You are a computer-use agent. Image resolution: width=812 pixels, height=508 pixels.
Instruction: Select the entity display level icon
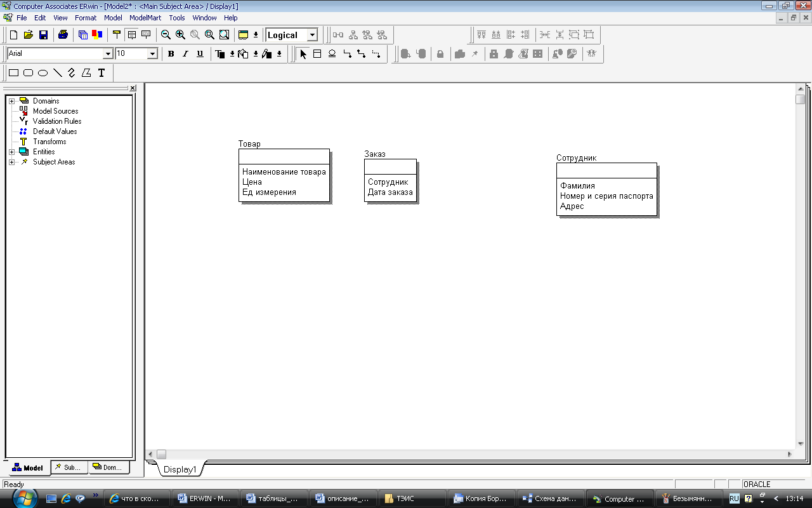pyautogui.click(x=117, y=35)
